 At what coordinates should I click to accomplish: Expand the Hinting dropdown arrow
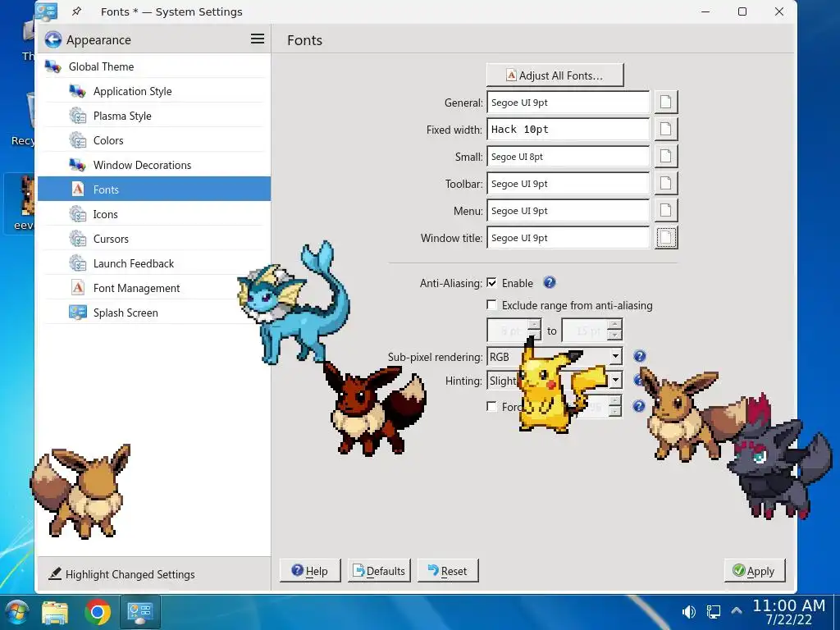(615, 381)
